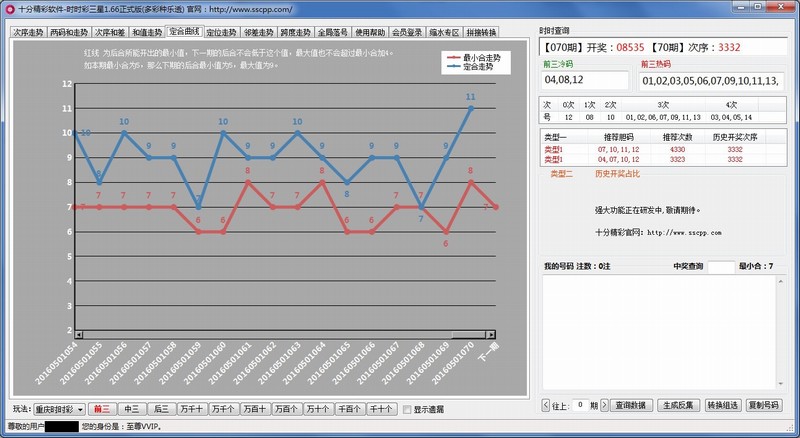The image size is (800, 438).
Task: Click the 历史开奖次序 column header
Action: pyautogui.click(x=735, y=137)
